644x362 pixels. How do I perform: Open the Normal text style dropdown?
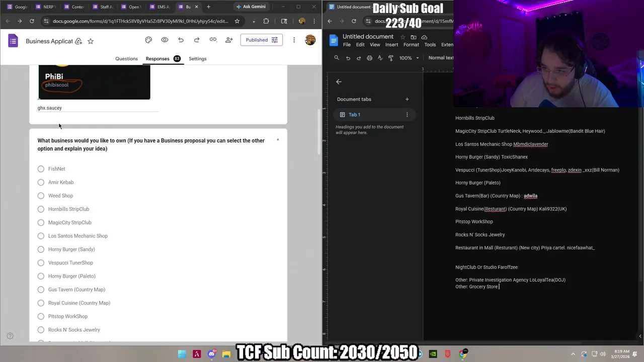point(440,58)
